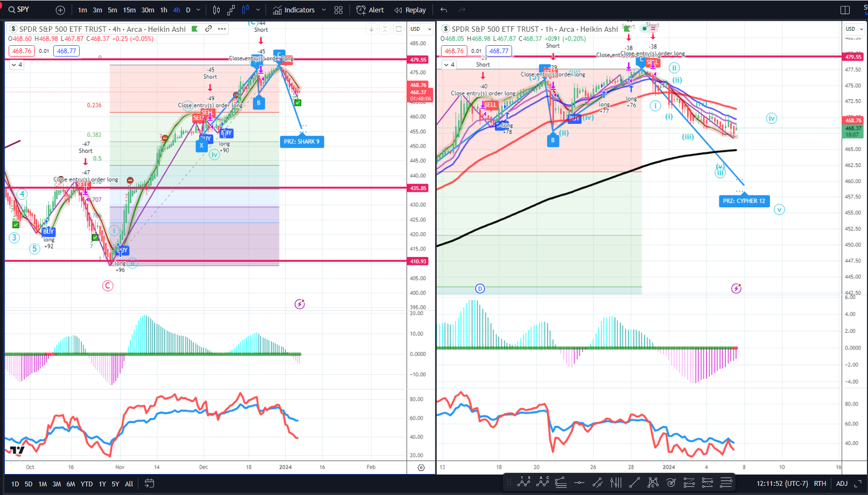Screen dimensions: 868x495
Task: Grab the floating drawing toolbar drag handle
Action: coord(509,483)
